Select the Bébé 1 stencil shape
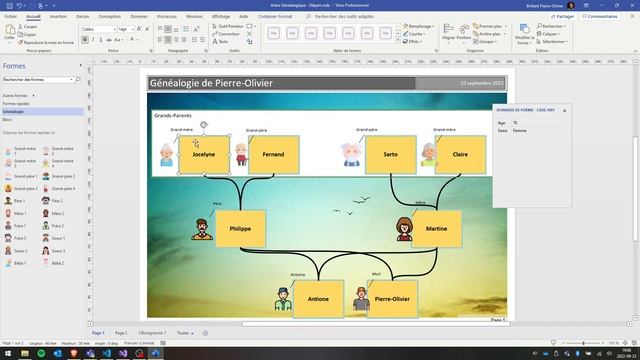The height and width of the screenshot is (360, 640). pos(16,263)
